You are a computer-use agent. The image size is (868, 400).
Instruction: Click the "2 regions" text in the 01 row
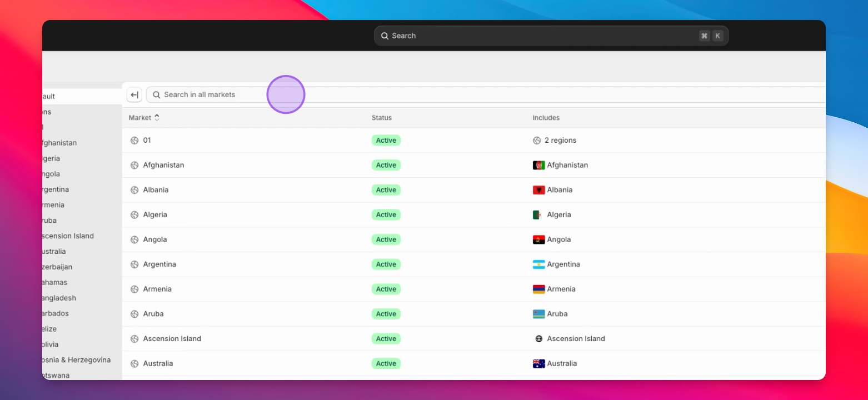click(x=560, y=141)
